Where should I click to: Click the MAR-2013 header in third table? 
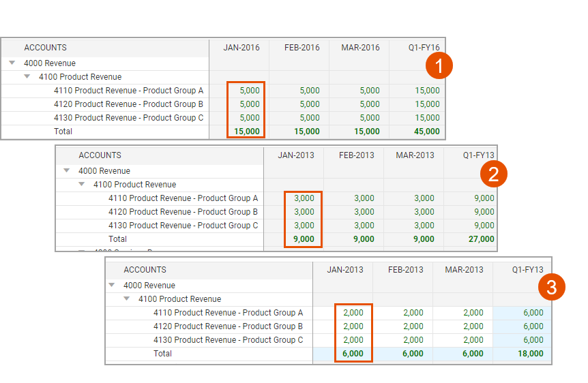point(465,269)
